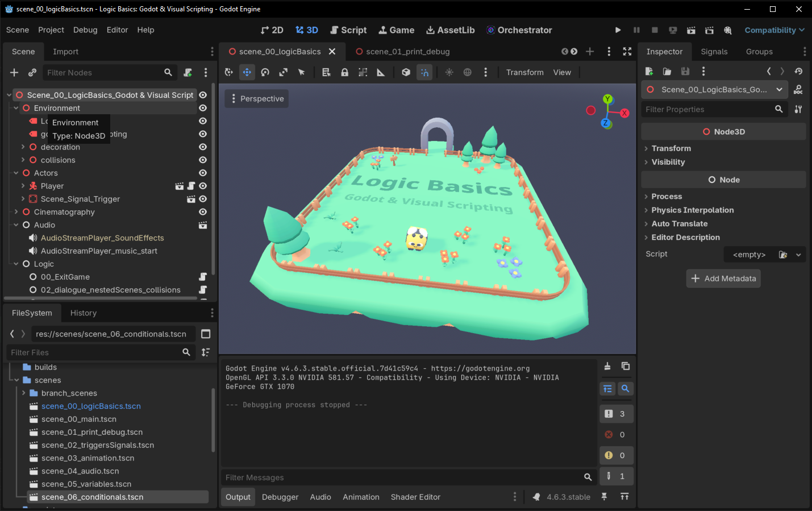This screenshot has height=511, width=812.
Task: Copy the output log selection
Action: 626,366
